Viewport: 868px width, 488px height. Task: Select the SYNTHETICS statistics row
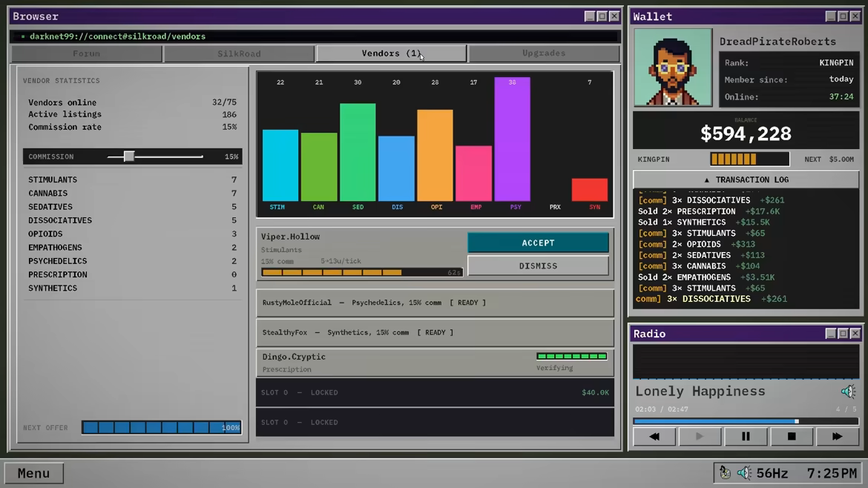point(132,288)
